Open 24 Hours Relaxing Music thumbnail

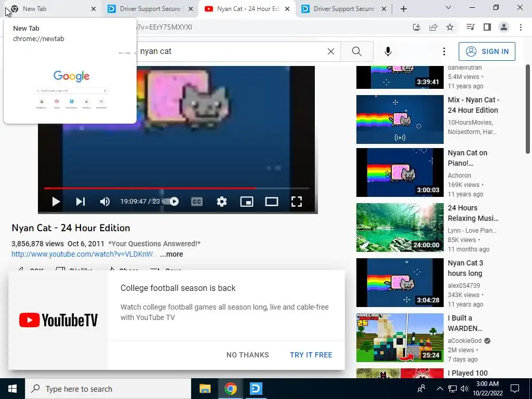[400, 228]
